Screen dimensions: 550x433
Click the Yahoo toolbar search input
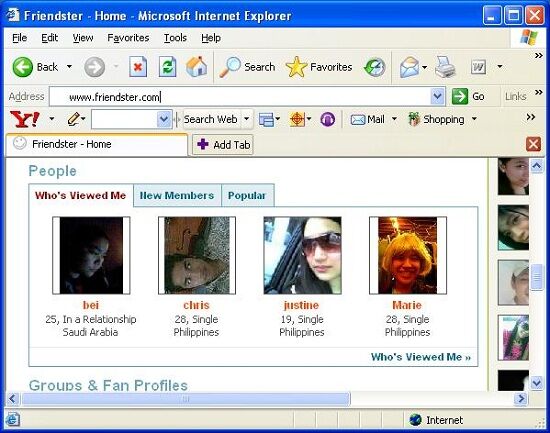point(125,119)
